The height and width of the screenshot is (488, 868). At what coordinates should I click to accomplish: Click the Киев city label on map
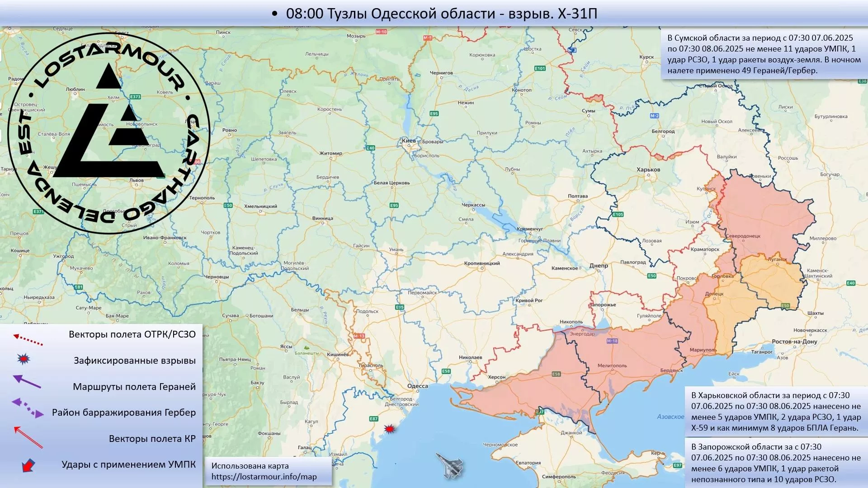pos(409,141)
